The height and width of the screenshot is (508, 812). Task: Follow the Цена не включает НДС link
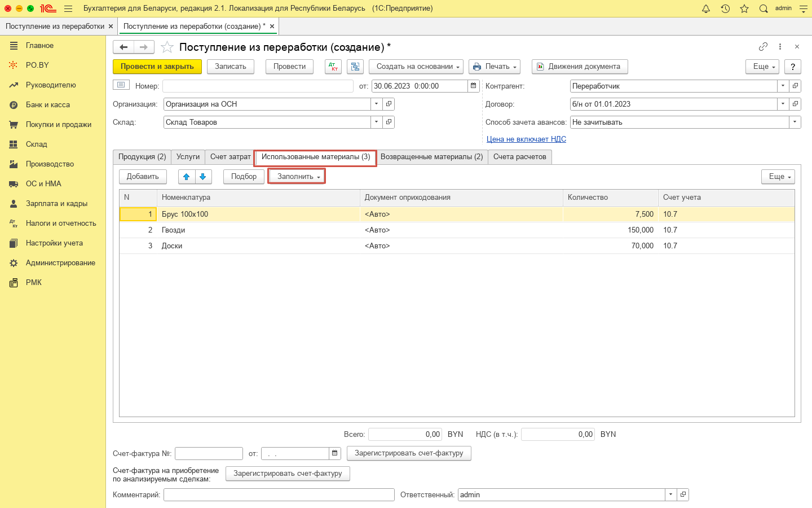coord(526,139)
